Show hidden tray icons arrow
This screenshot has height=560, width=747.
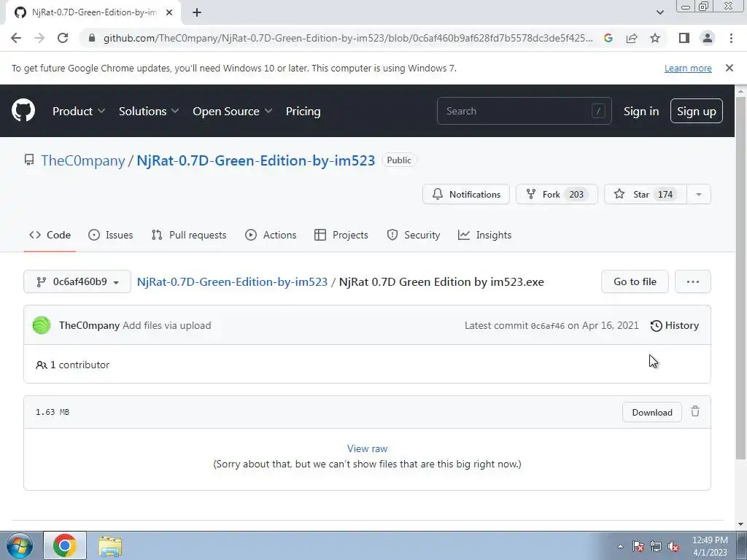pyautogui.click(x=620, y=547)
